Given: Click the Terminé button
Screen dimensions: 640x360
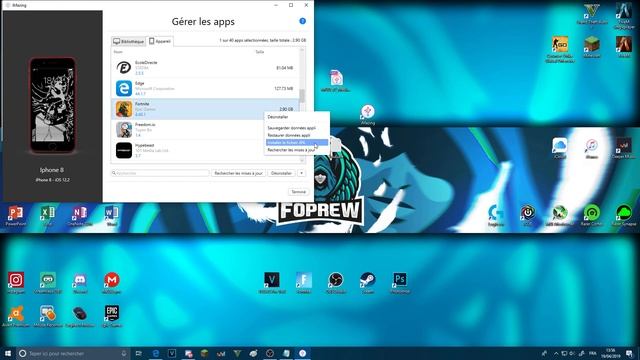Looking at the screenshot, I should 298,192.
